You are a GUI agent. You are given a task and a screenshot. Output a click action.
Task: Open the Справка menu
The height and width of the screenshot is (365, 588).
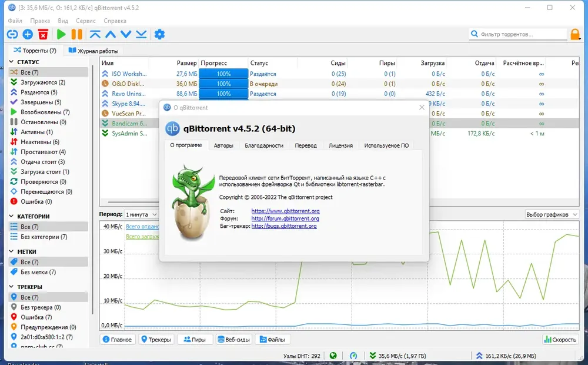(115, 21)
